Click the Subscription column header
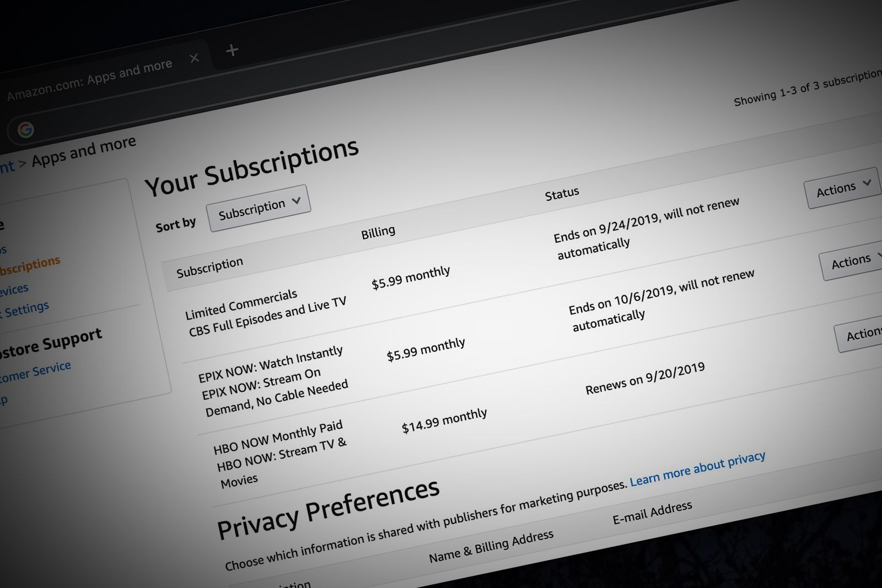Image resolution: width=882 pixels, height=588 pixels. 209,267
